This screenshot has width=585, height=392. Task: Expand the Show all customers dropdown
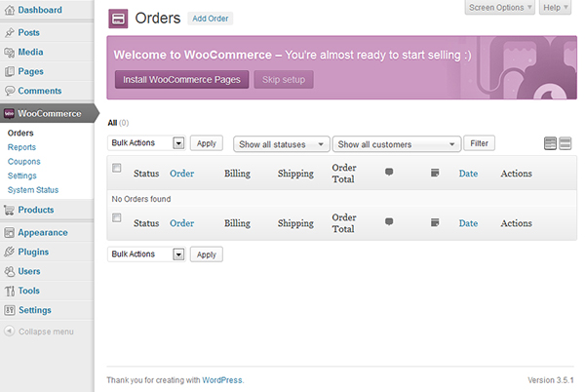click(x=396, y=144)
